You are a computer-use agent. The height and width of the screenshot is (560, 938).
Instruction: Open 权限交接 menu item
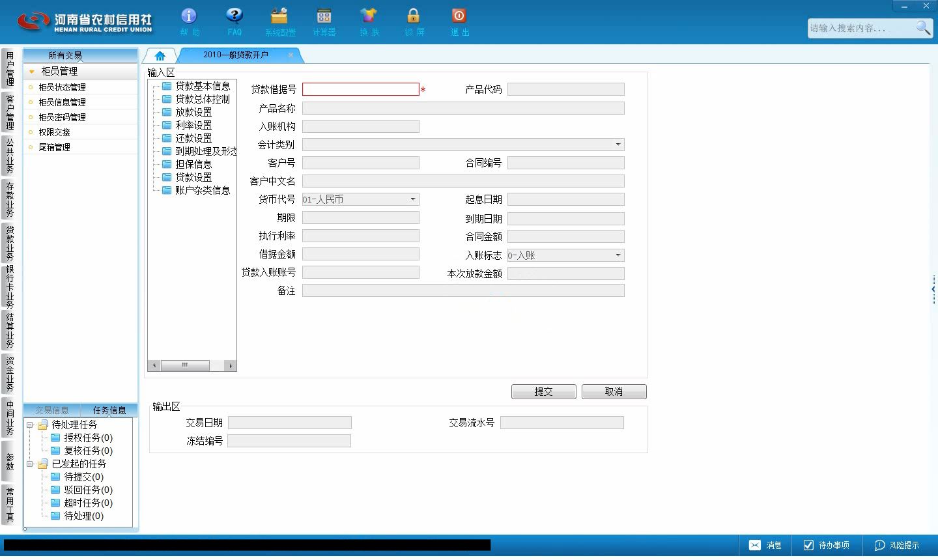[54, 132]
